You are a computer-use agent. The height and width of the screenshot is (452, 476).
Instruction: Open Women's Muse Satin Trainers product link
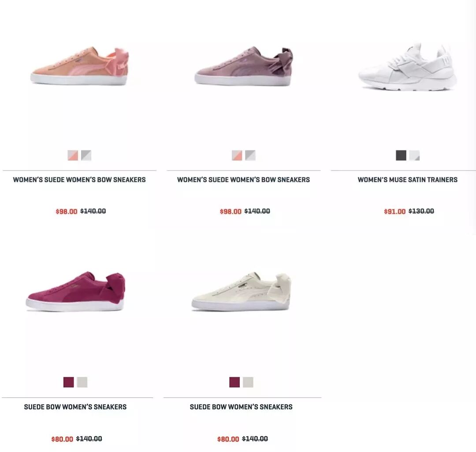click(x=407, y=180)
